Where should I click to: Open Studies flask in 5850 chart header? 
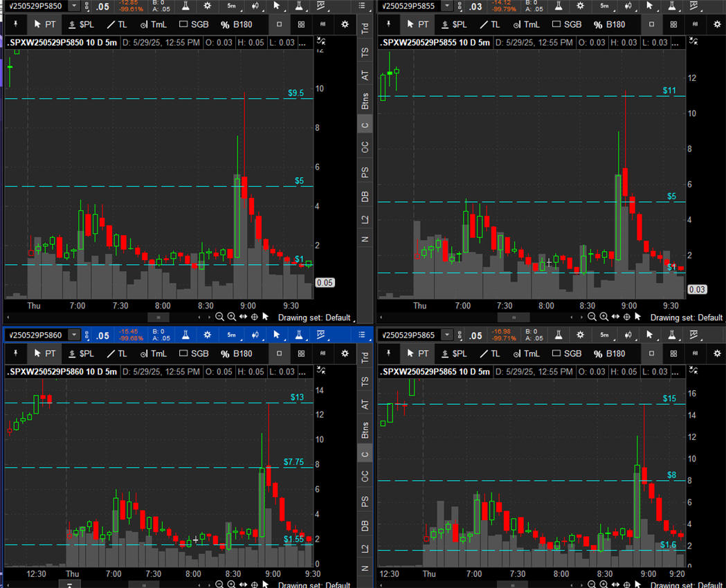tap(185, 6)
